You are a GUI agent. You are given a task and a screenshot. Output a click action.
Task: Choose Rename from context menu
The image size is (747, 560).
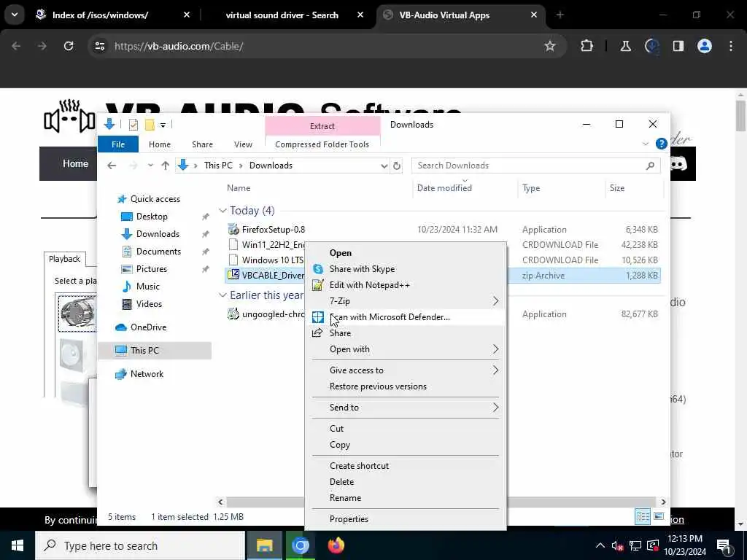coord(407,498)
